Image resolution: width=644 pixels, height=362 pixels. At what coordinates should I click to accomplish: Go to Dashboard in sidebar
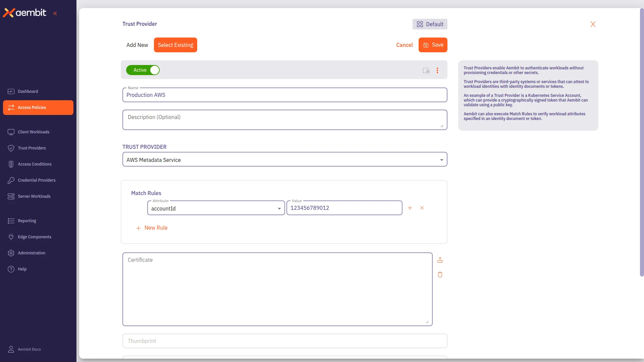tap(38, 92)
